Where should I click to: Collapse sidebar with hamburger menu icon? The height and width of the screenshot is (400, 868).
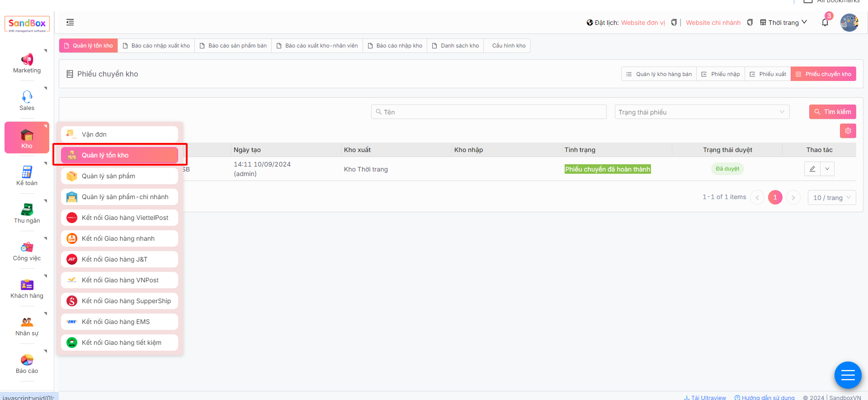pyautogui.click(x=70, y=22)
